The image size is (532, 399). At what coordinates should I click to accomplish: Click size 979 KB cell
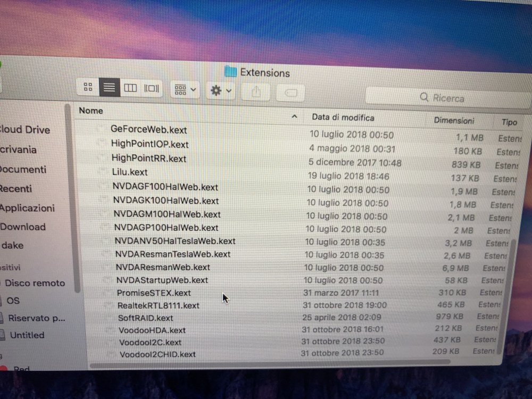[450, 316]
